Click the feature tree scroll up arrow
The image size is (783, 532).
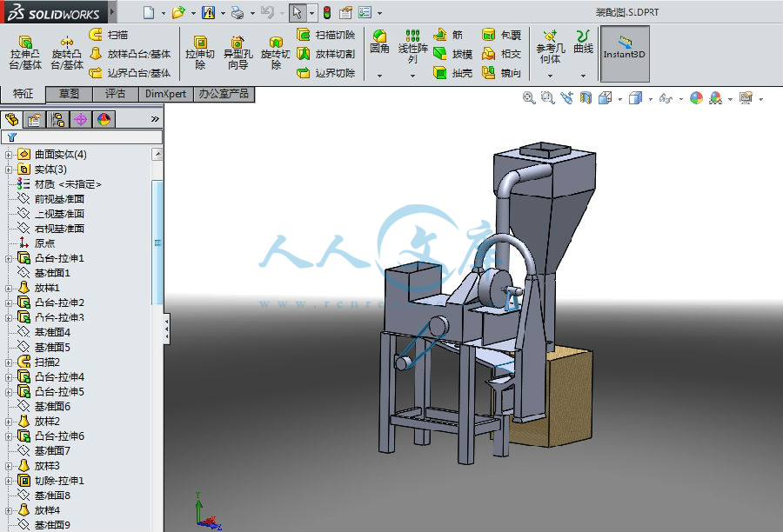(x=157, y=154)
